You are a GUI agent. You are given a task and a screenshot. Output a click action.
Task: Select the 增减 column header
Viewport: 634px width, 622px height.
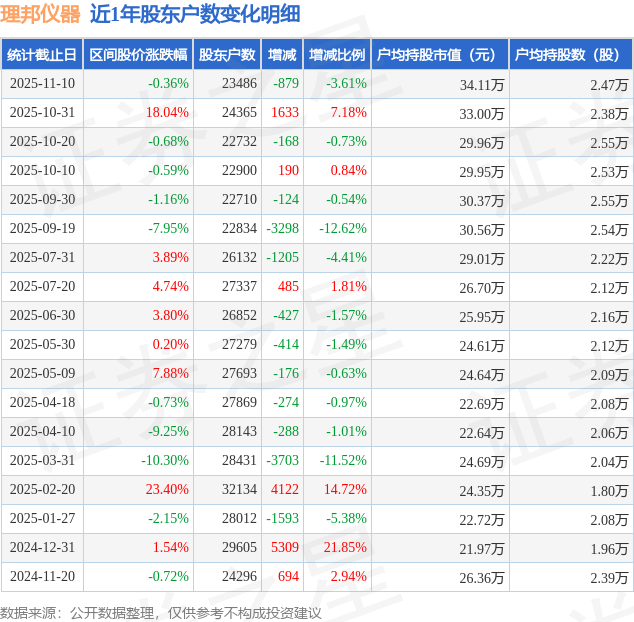pos(283,55)
